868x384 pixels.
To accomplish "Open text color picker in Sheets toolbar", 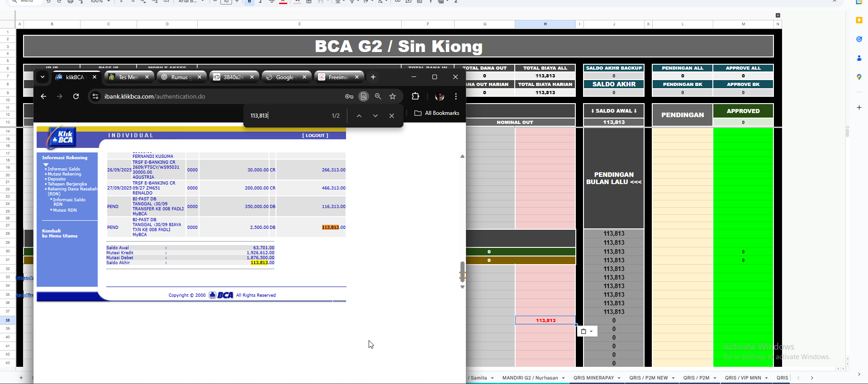I will [283, 1].
